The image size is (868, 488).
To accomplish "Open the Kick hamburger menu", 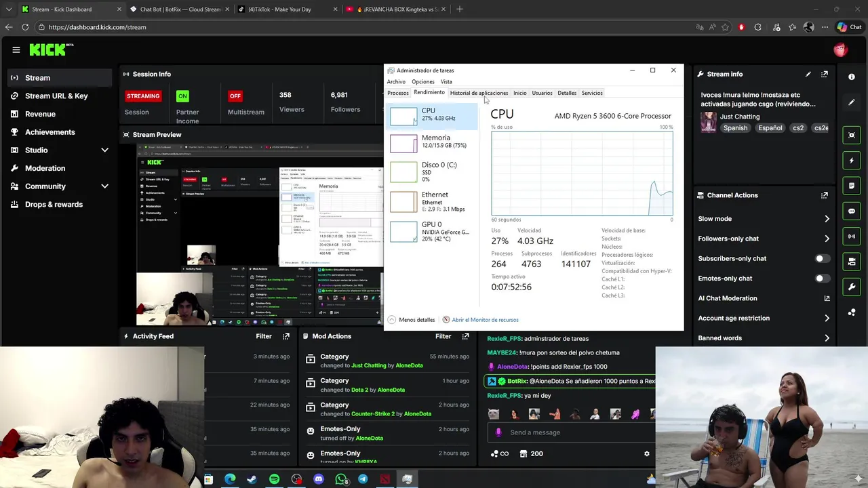I will click(16, 49).
